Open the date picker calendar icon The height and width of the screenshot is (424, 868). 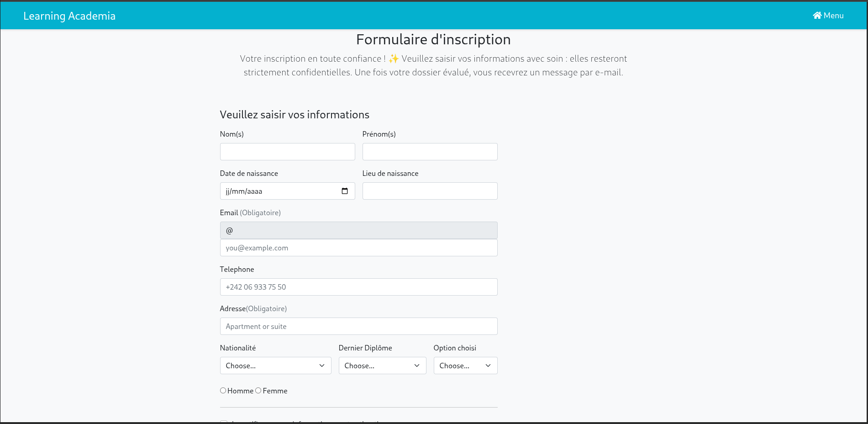click(x=345, y=191)
